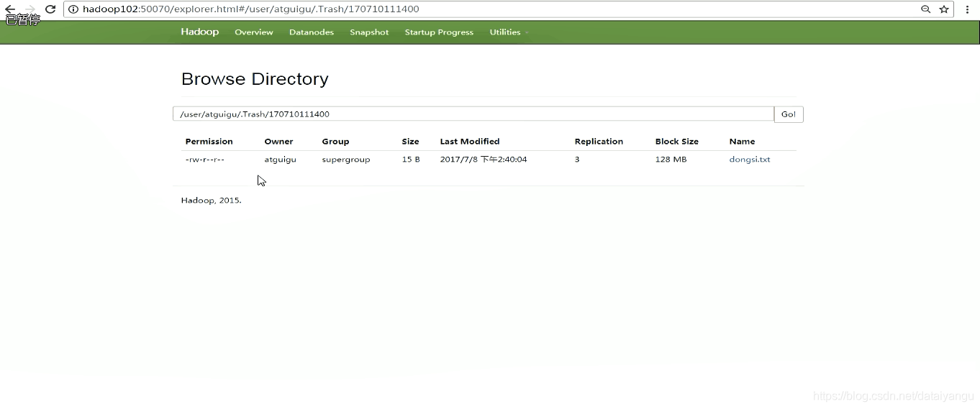Viewport: 980px width, 409px height.
Task: Click the Group column header
Action: tap(335, 142)
